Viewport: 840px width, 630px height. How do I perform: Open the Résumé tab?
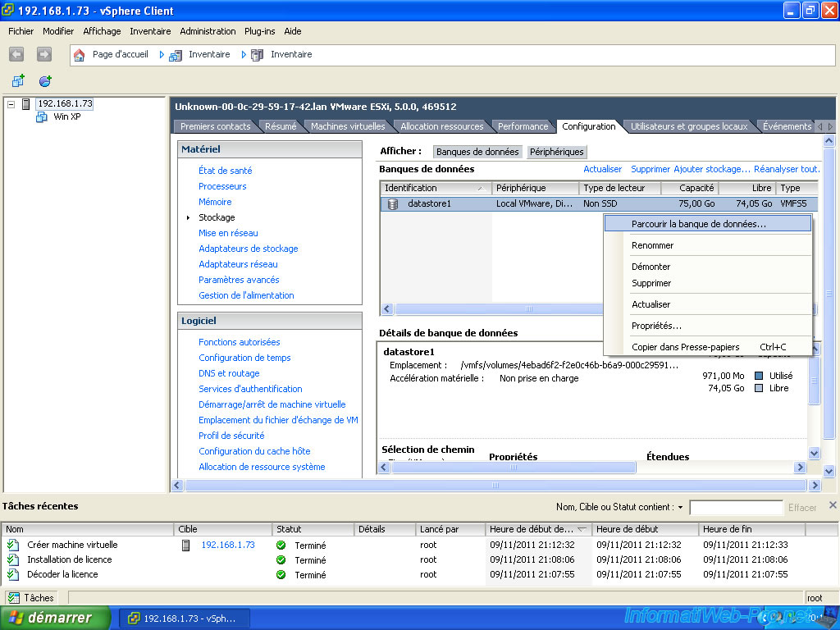click(281, 126)
